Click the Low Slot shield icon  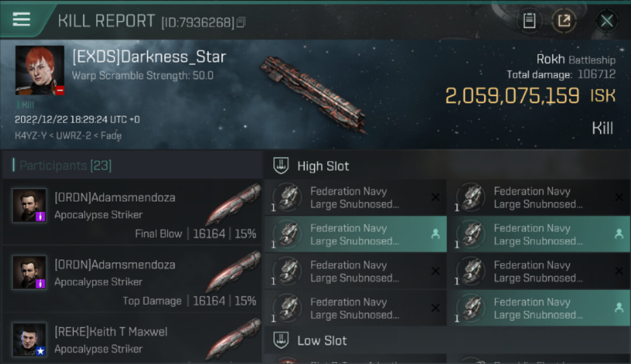[x=282, y=340]
